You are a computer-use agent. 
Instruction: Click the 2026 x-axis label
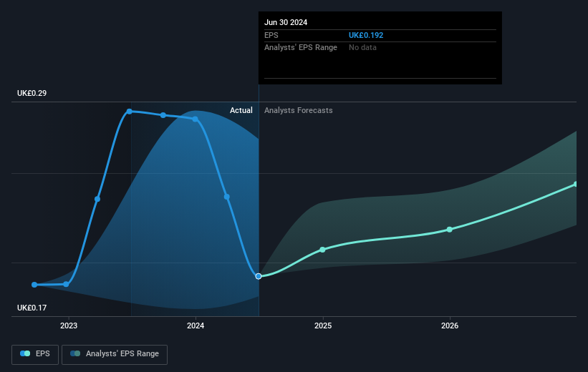[x=450, y=325]
